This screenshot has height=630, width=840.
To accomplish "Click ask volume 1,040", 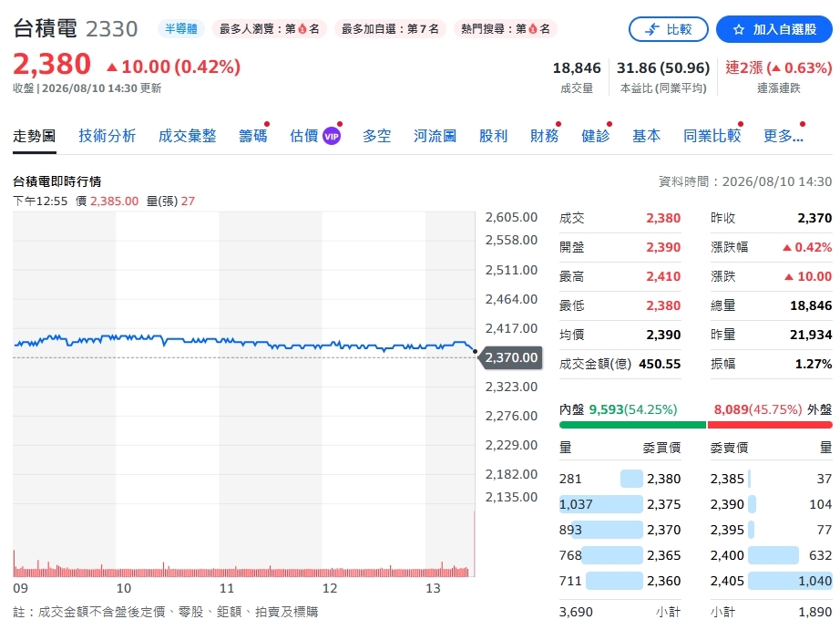I will click(x=814, y=581).
